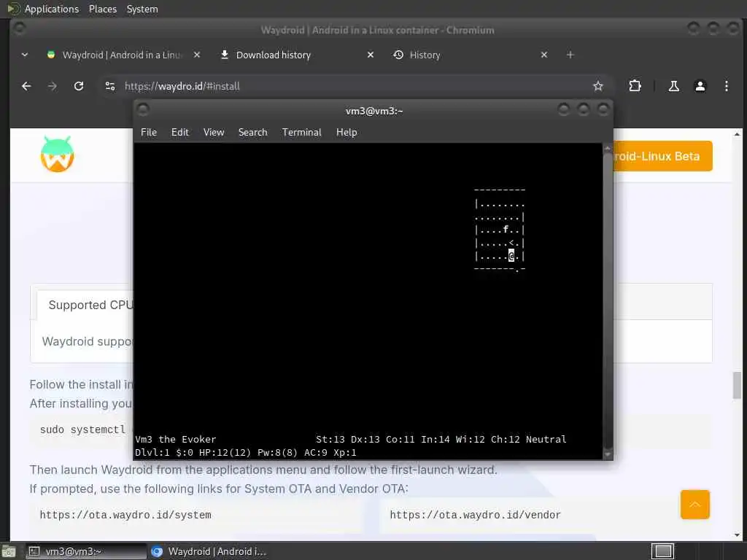Click https://ota.waydro.id/system text
The width and height of the screenshot is (747, 560).
coord(125,515)
